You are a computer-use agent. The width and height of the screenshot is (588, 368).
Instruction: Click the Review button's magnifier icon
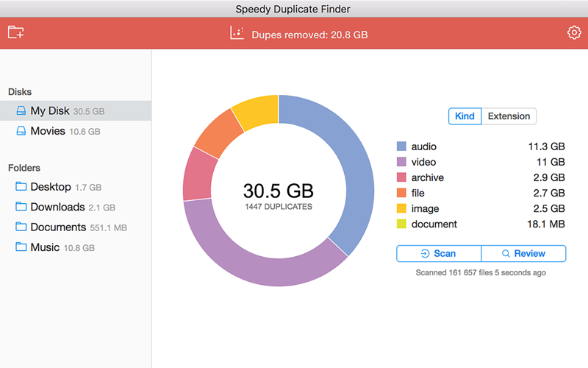click(506, 253)
